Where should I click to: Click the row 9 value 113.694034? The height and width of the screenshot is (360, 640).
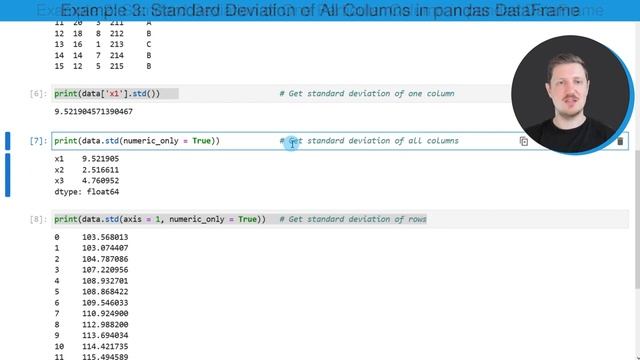105,336
